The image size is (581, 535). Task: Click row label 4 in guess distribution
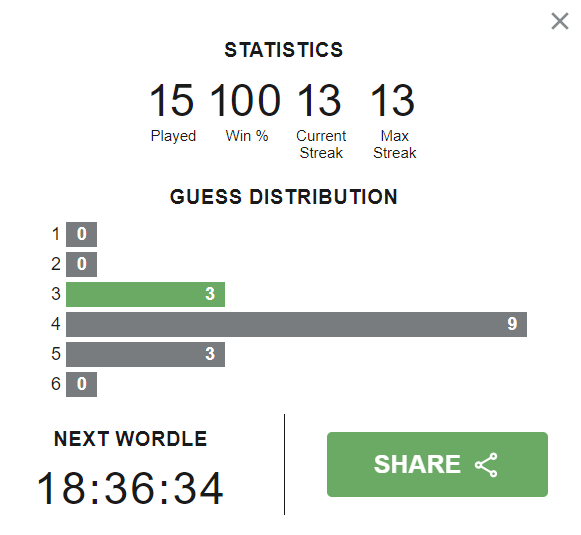point(56,324)
